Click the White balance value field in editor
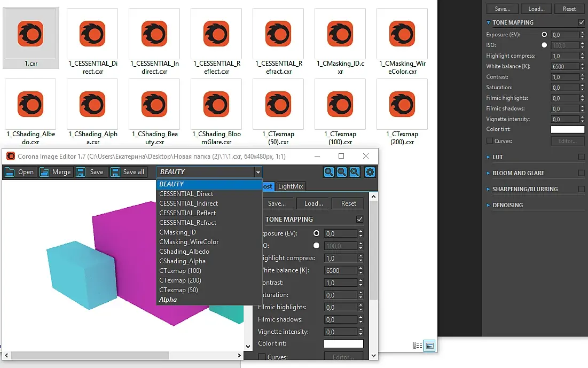Image resolution: width=588 pixels, height=368 pixels. pos(341,270)
